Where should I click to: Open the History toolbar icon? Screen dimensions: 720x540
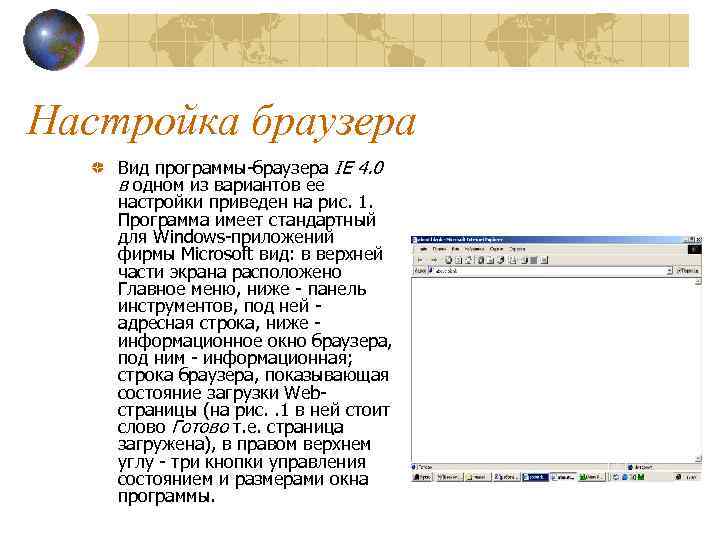click(501, 260)
